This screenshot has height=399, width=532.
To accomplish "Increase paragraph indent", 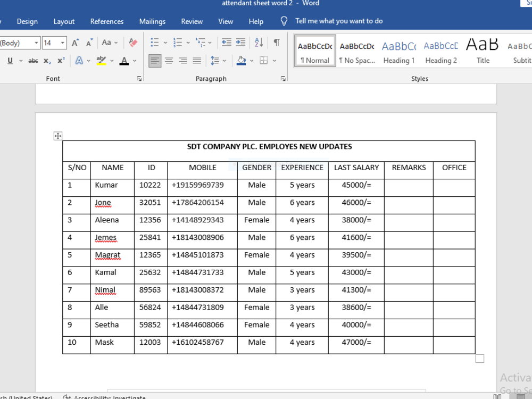I will click(x=240, y=43).
